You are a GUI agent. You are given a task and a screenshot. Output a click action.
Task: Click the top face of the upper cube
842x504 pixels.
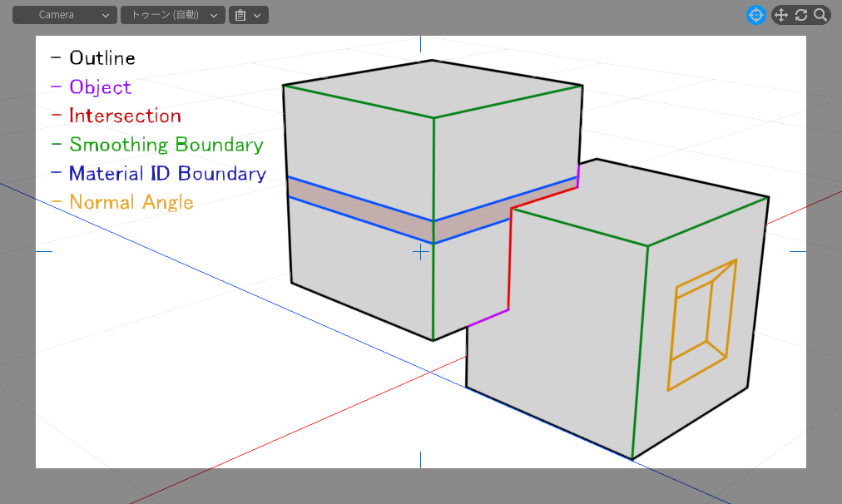tap(433, 88)
